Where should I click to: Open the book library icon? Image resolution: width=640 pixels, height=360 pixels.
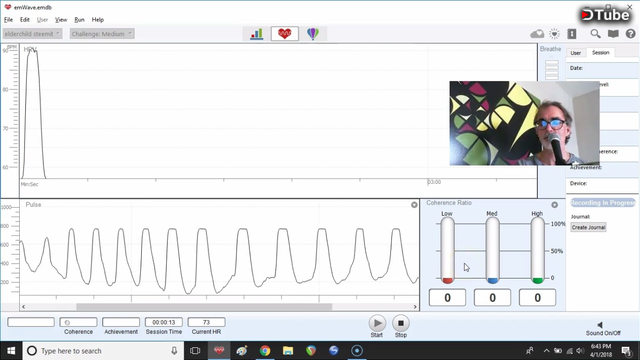pyautogui.click(x=613, y=33)
